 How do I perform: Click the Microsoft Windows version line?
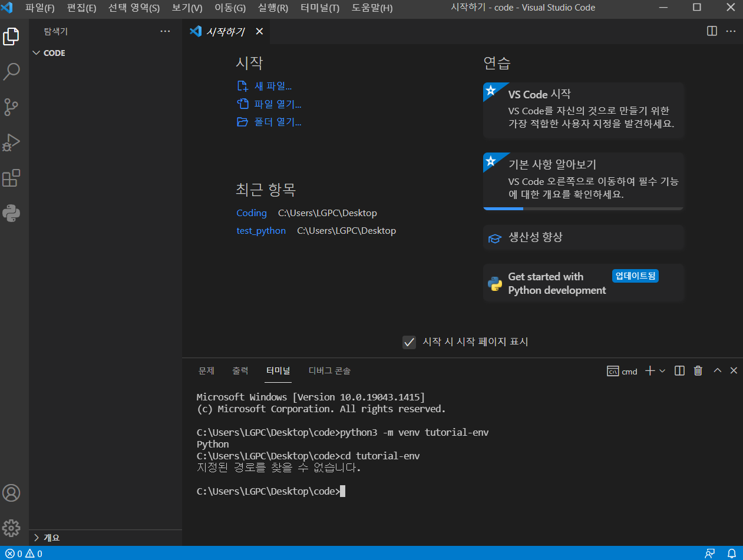(x=311, y=397)
